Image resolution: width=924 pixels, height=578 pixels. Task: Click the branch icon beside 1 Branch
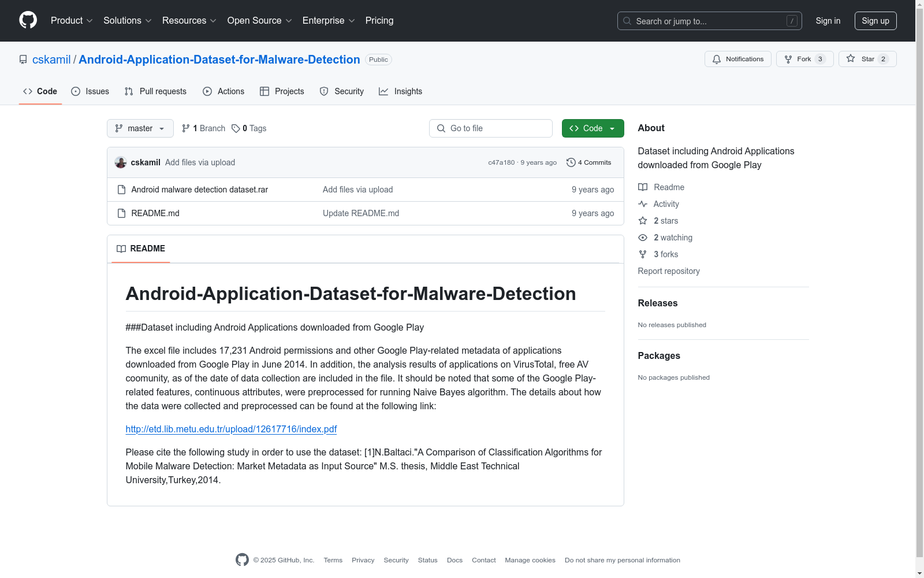(x=186, y=128)
